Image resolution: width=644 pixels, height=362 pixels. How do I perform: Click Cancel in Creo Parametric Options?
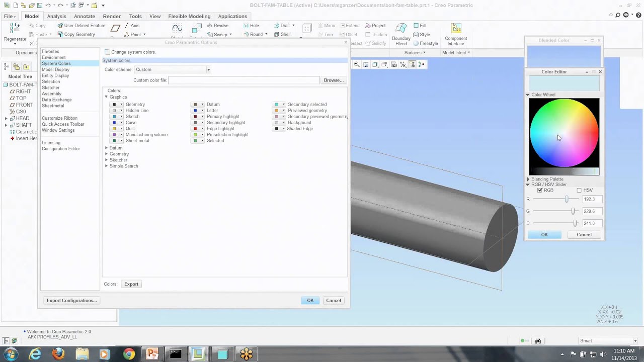(334, 301)
